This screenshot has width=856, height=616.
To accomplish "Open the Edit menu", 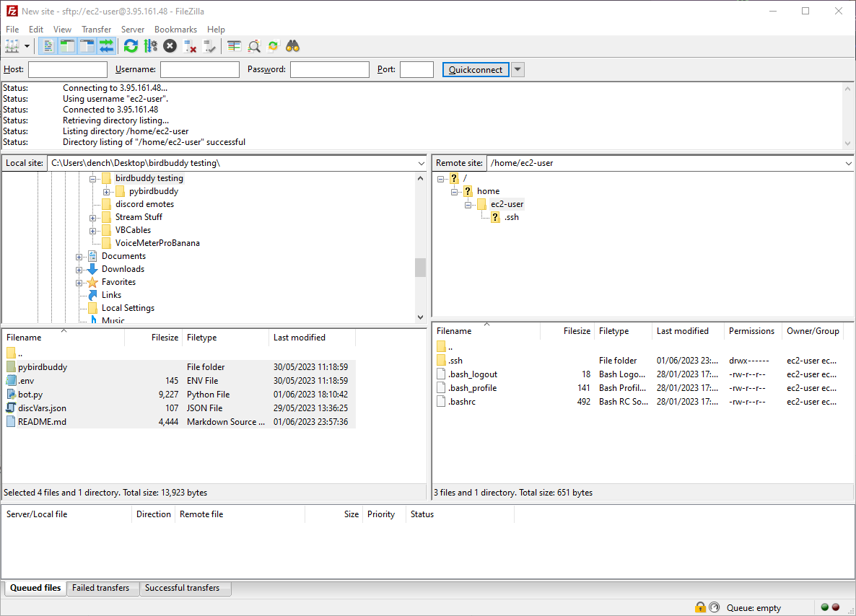I will coord(36,30).
